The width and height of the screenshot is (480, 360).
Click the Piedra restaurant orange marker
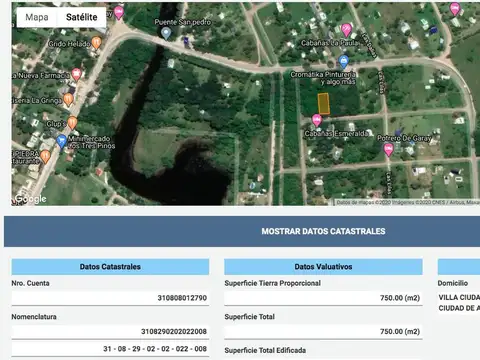(45, 157)
